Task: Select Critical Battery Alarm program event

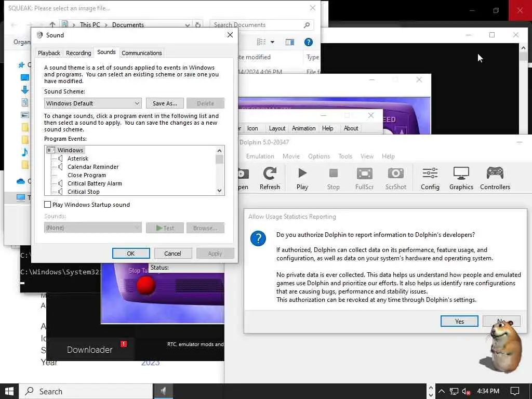Action: (x=95, y=183)
